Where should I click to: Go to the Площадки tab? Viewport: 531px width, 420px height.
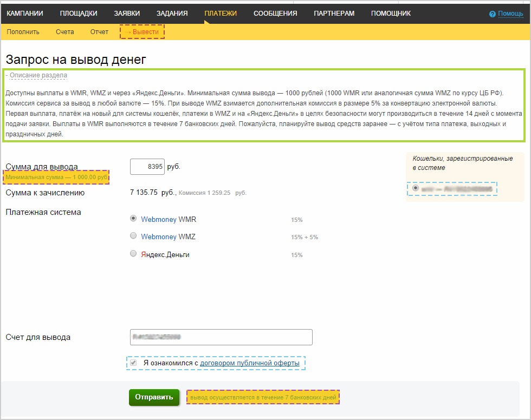coord(79,14)
